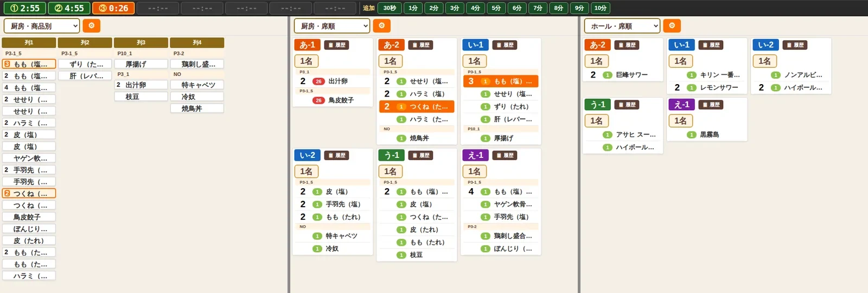Add 6分 to the timer
This screenshot has width=868, height=293.
(517, 8)
